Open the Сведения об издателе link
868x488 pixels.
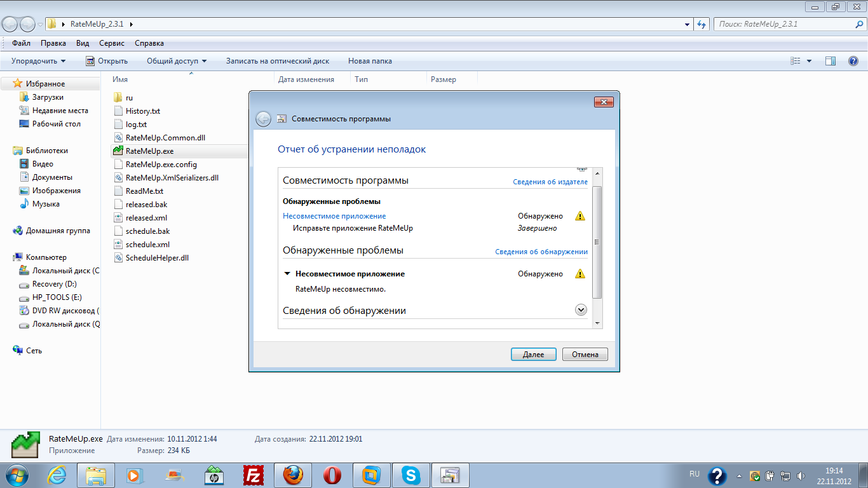coord(550,182)
